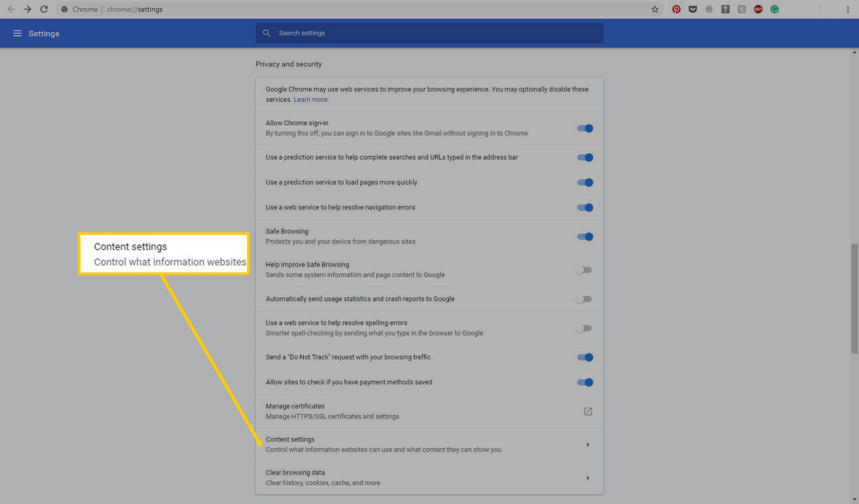Click 'By turning this off' sign-in description
859x504 pixels.
tap(396, 133)
